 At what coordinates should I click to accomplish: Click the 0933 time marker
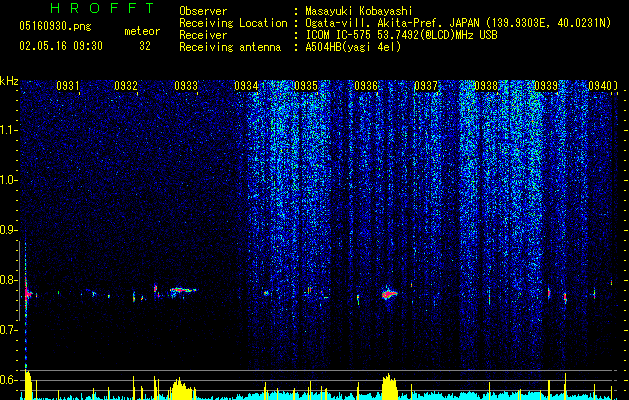pyautogui.click(x=186, y=86)
